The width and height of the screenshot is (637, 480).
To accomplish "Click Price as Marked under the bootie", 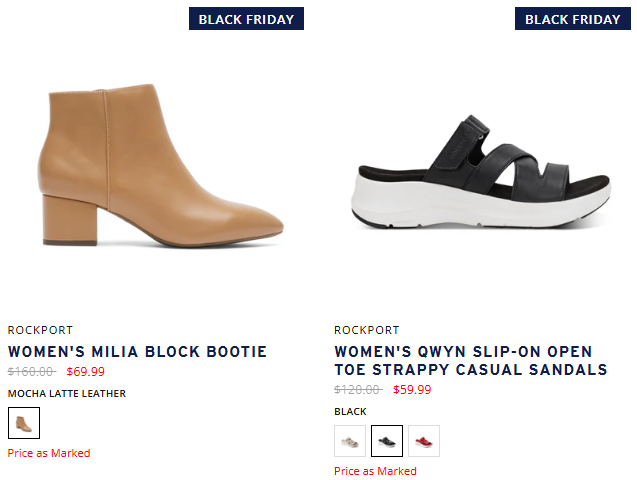I will click(x=49, y=453).
